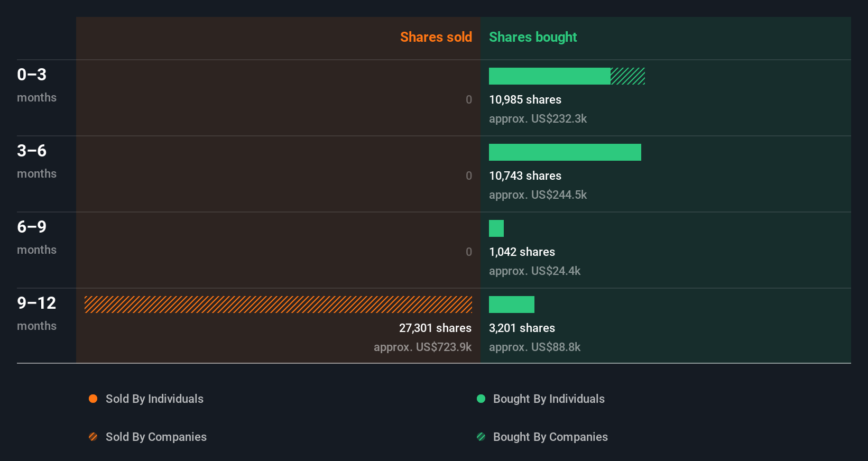The width and height of the screenshot is (868, 461).
Task: Click the 10,985 shares value
Action: pos(525,99)
